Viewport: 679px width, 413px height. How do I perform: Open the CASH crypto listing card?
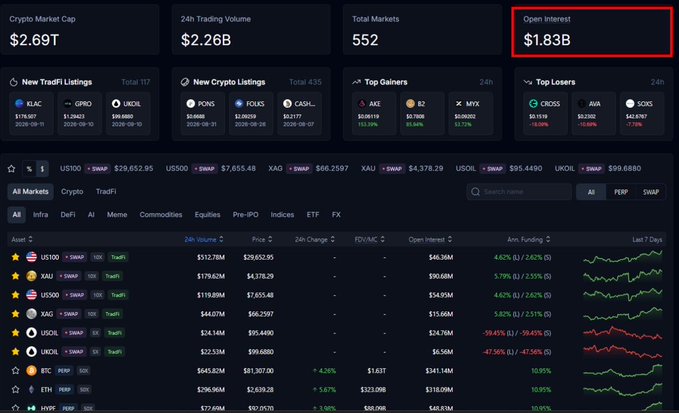pyautogui.click(x=299, y=113)
